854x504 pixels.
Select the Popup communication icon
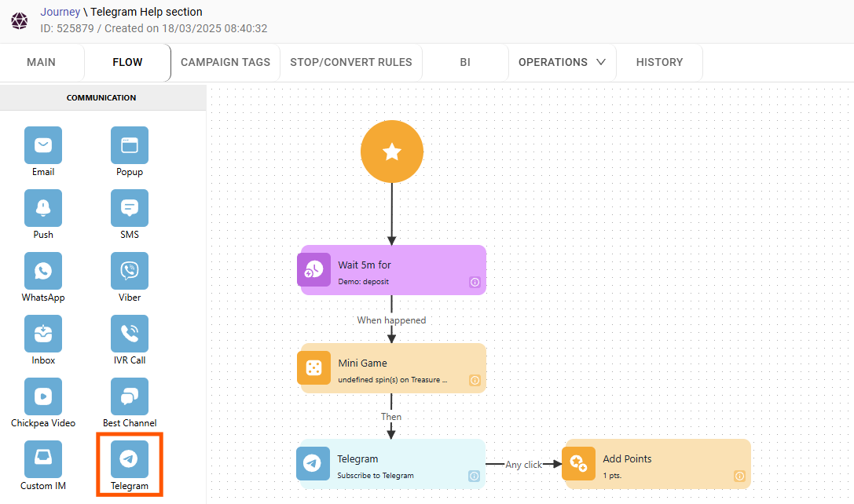point(130,145)
